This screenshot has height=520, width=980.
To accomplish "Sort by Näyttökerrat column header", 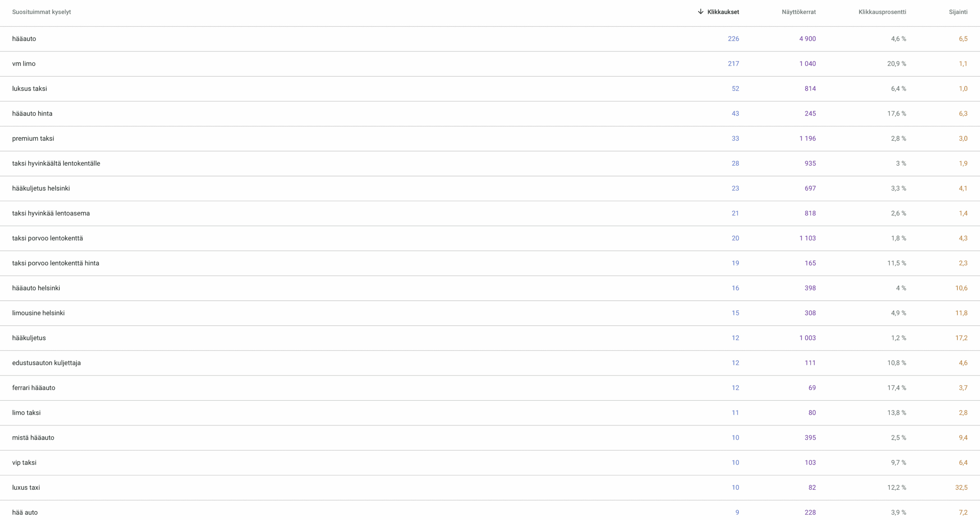I will tap(799, 12).
